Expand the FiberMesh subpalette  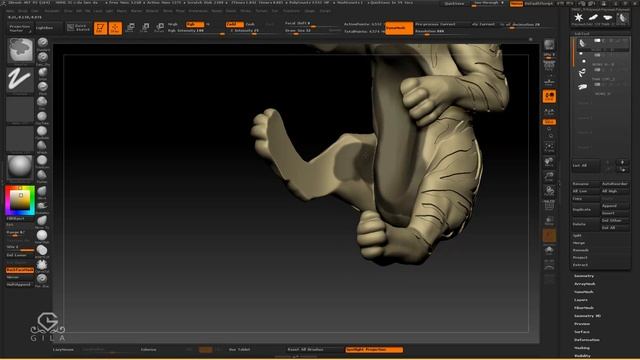point(584,308)
